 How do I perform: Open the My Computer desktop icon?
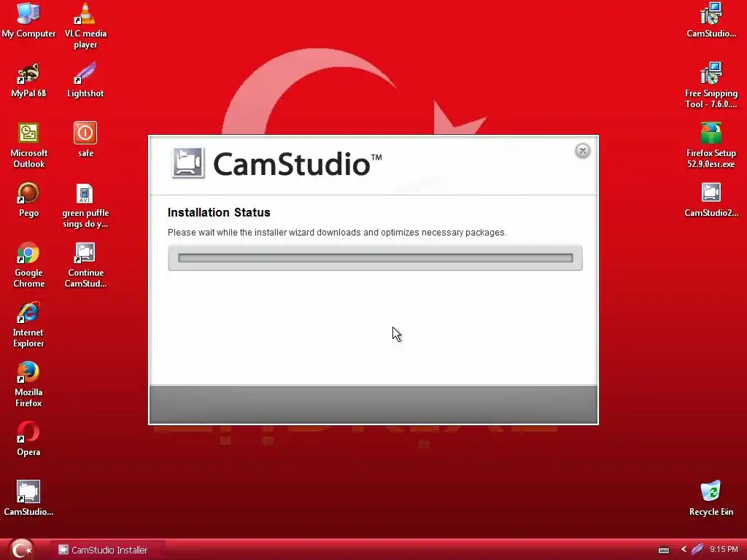pyautogui.click(x=28, y=19)
